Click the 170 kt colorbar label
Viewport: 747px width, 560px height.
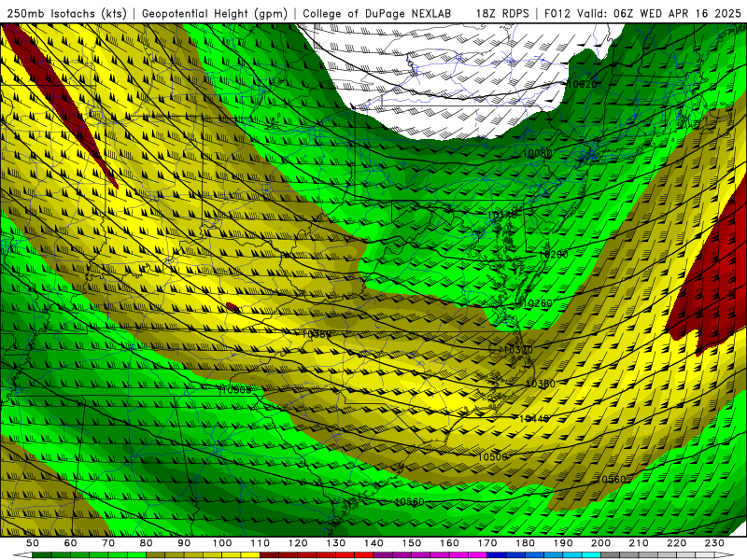[487, 543]
